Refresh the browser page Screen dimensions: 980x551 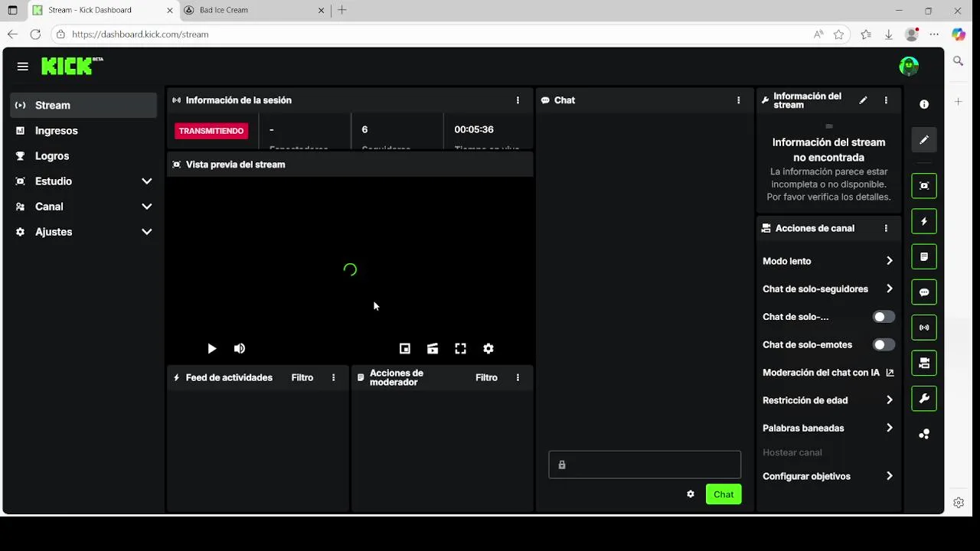pyautogui.click(x=35, y=34)
